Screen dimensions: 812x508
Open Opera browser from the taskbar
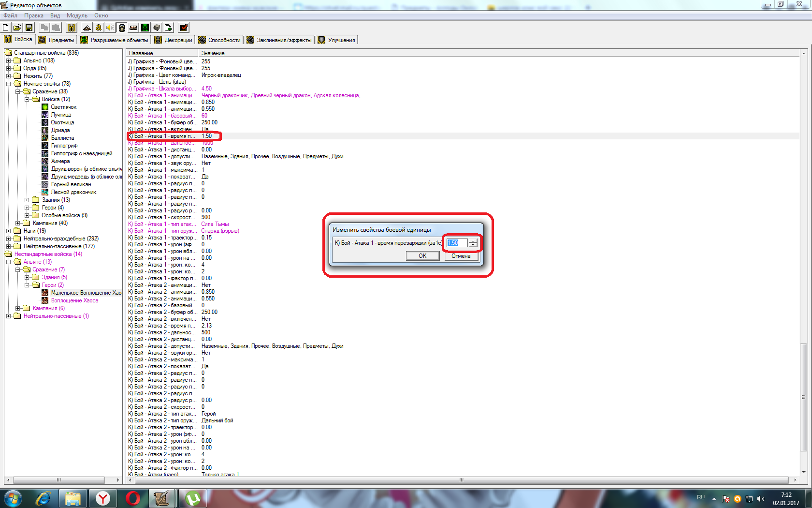132,498
